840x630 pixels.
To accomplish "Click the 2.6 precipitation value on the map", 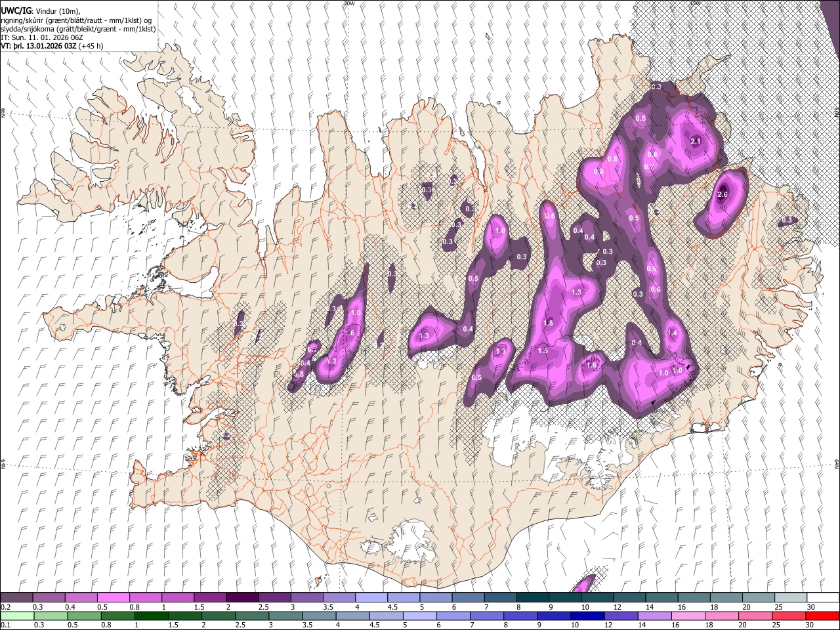I will (723, 194).
